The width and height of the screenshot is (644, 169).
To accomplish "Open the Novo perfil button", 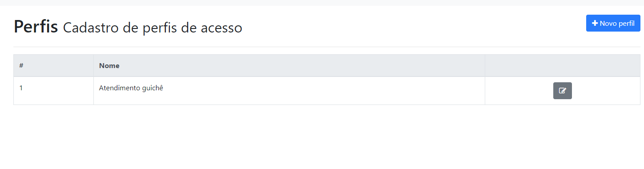I will click(613, 23).
